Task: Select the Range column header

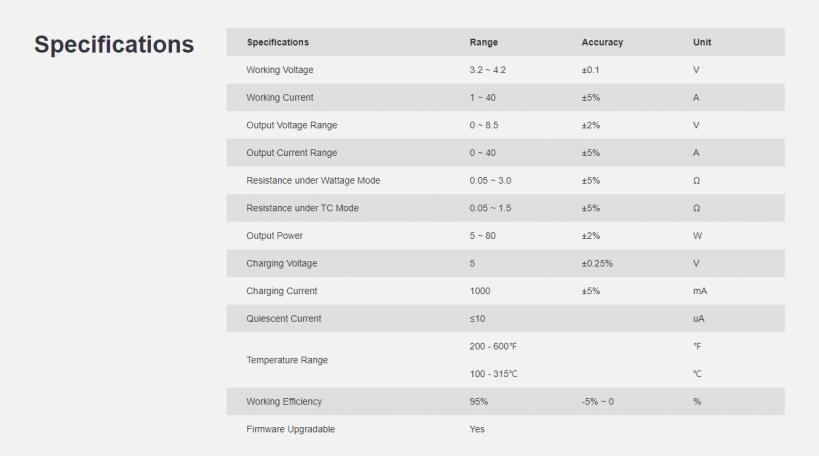Action: click(x=484, y=42)
